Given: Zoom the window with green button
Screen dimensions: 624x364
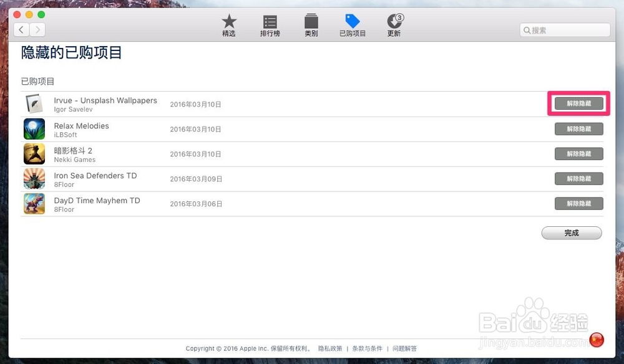Looking at the screenshot, I should (41, 15).
